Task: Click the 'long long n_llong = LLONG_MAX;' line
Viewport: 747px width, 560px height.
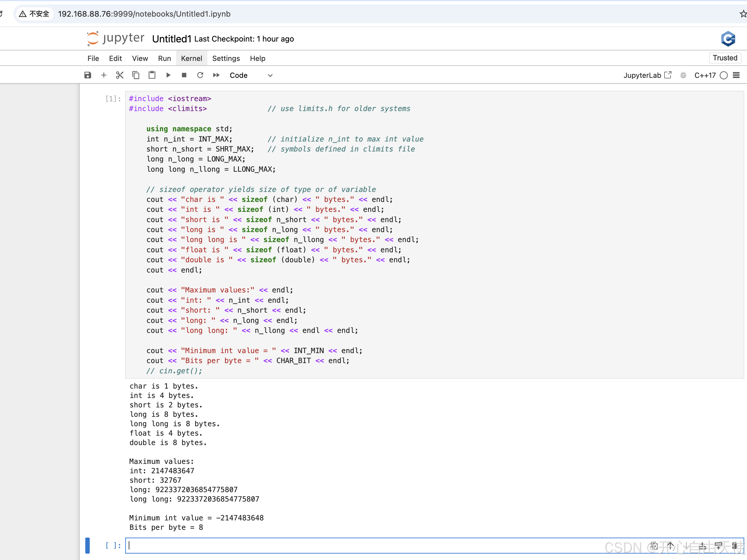Action: (211, 169)
